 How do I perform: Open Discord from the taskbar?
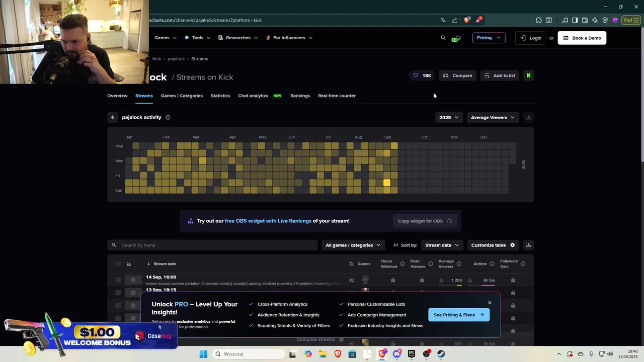point(397,354)
